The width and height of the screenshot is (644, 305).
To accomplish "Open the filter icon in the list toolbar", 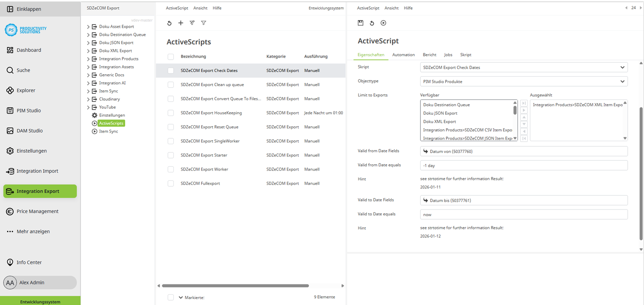I will (x=204, y=23).
